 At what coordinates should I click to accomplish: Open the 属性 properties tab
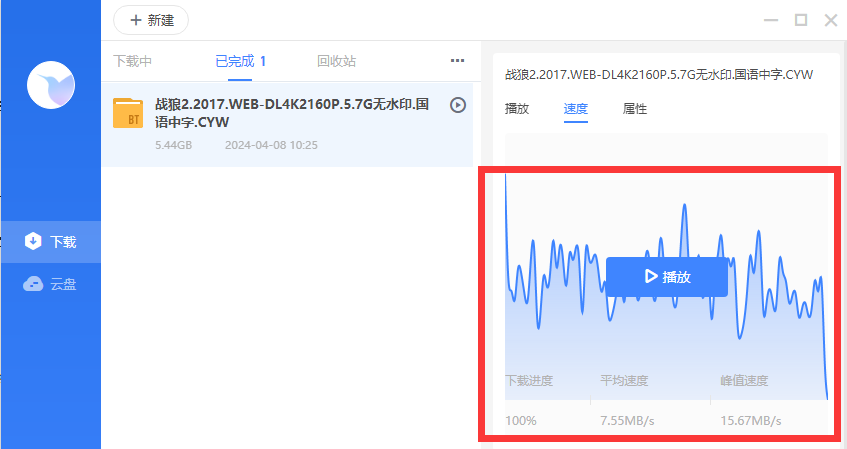[635, 109]
